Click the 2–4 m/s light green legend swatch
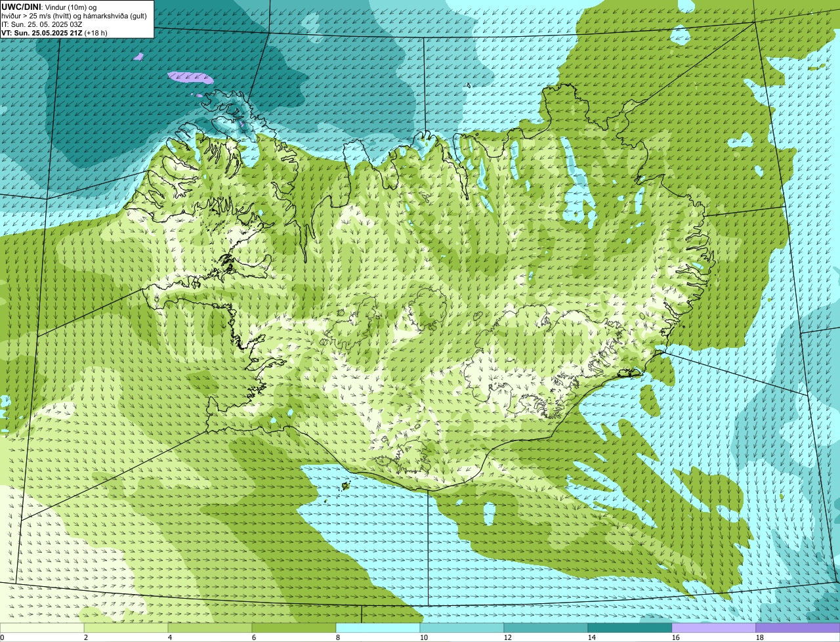840x642 pixels. (x=126, y=628)
